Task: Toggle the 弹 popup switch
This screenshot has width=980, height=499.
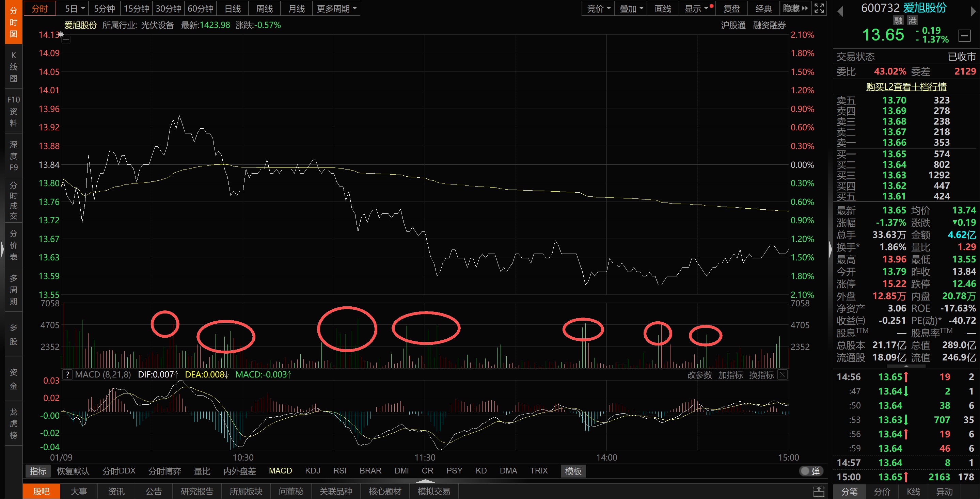Action: click(811, 471)
